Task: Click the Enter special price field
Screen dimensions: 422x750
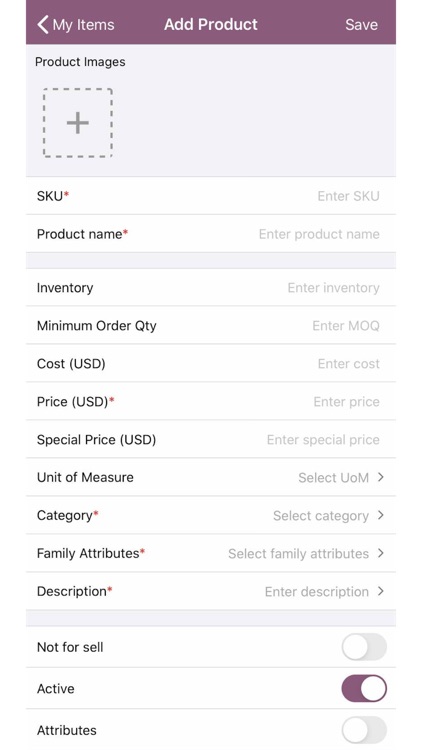Action: point(323,440)
